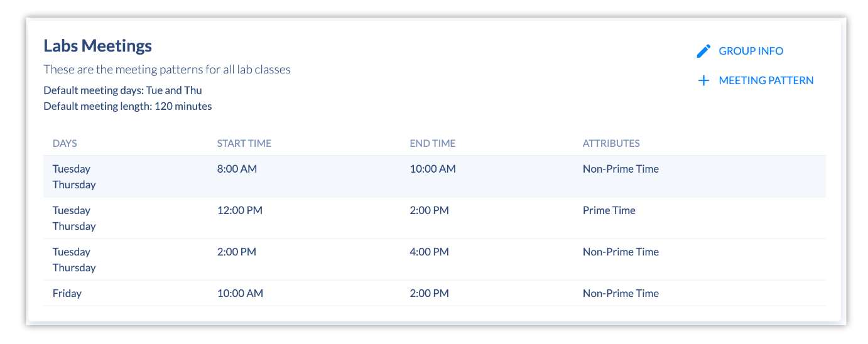This screenshot has width=868, height=344.
Task: Click the 10:00 AM Friday start time
Action: (240, 293)
